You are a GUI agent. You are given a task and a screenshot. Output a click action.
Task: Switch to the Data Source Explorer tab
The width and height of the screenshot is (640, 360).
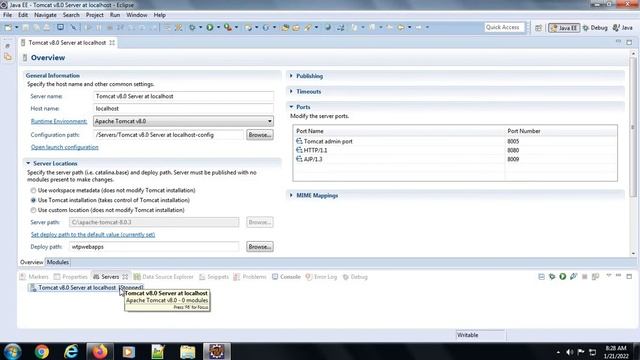[163, 277]
